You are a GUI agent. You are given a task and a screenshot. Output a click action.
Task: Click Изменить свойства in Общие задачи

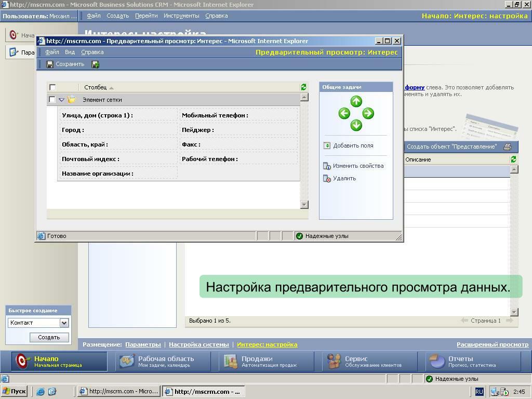[353, 166]
